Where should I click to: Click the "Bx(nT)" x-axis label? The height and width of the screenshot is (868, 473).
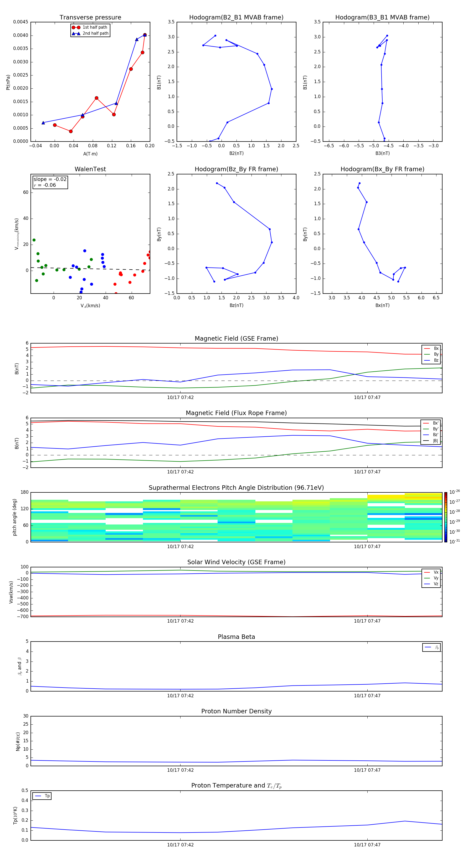point(382,305)
